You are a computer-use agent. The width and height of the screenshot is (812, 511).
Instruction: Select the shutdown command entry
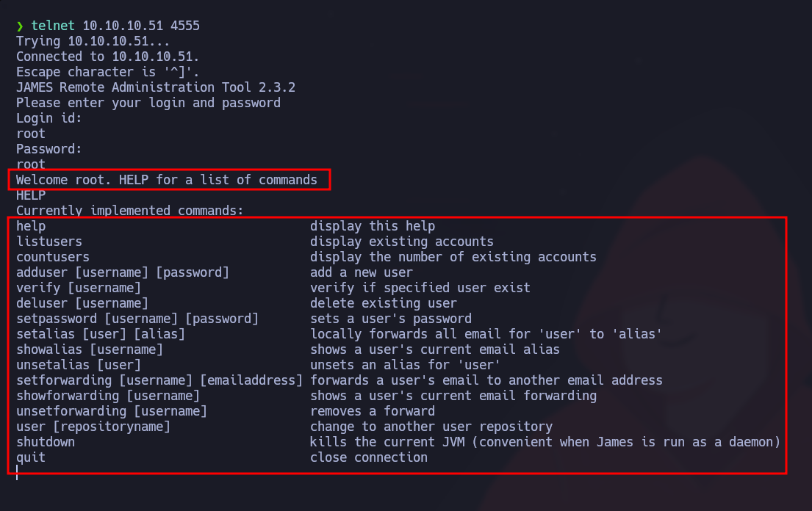pyautogui.click(x=46, y=442)
